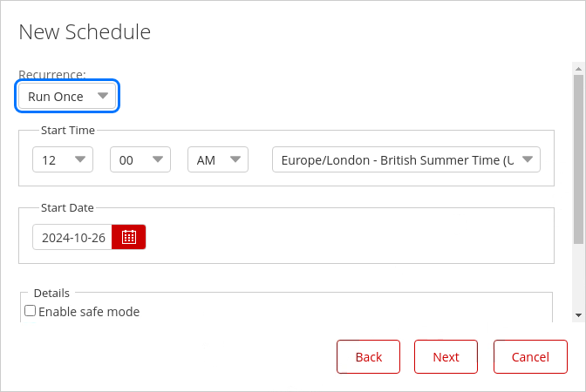
Task: Click the 'Details' section legend
Action: [x=51, y=293]
